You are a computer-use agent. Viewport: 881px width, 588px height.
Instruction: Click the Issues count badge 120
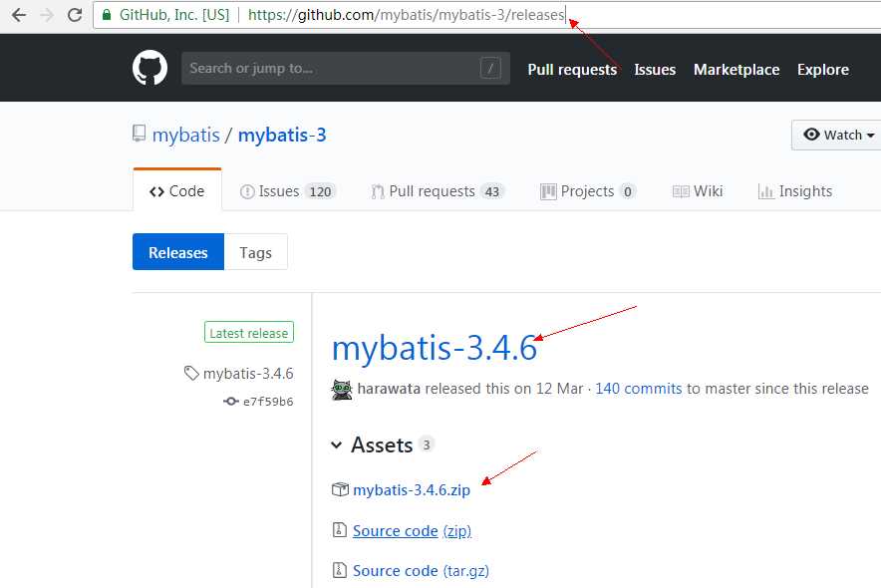point(320,192)
